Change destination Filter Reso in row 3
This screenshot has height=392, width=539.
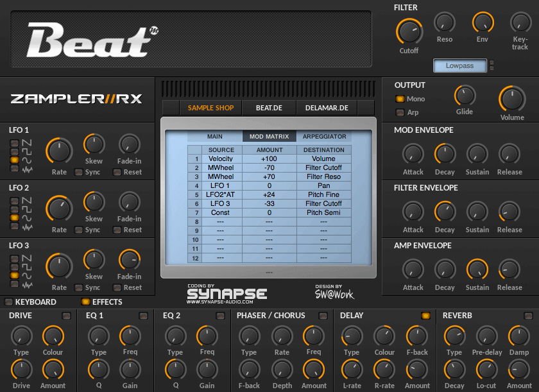[x=324, y=176]
